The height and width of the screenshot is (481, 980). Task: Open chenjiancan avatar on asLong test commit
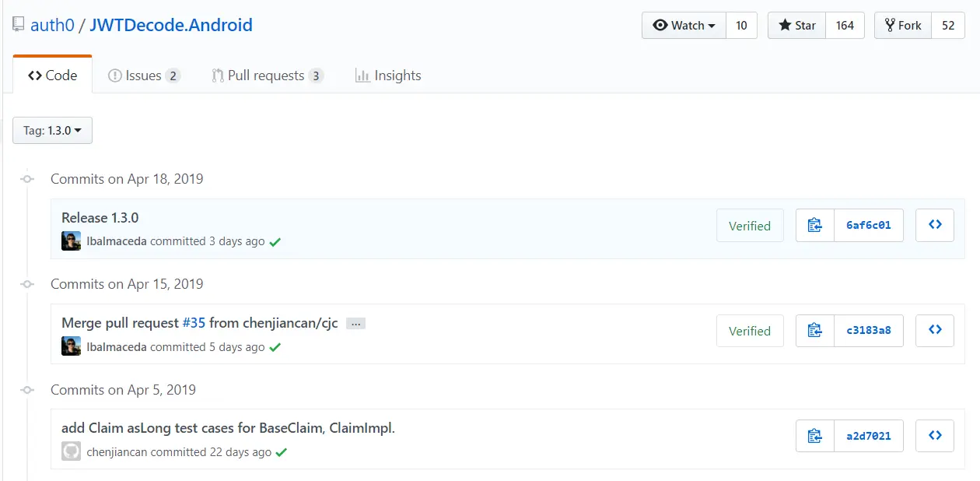click(x=71, y=451)
